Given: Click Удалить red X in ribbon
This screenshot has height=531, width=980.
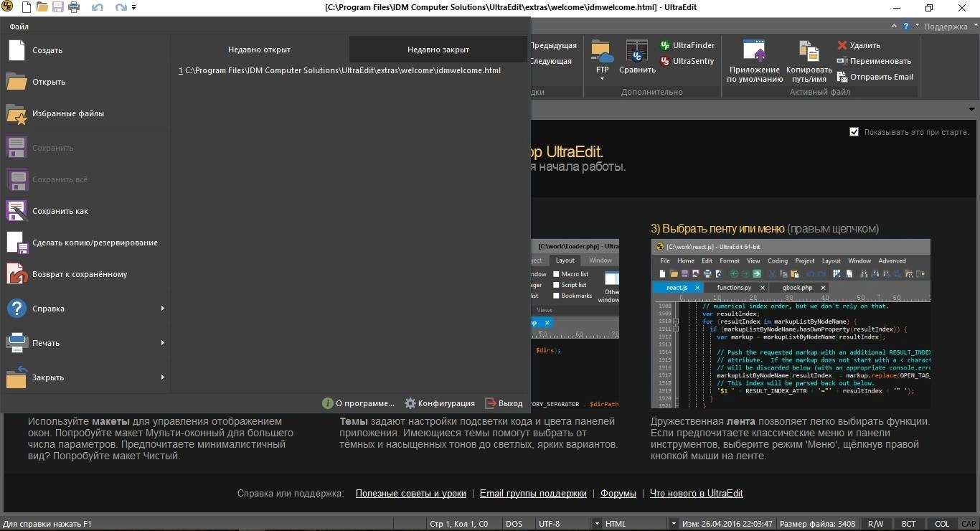Looking at the screenshot, I should click(x=842, y=45).
